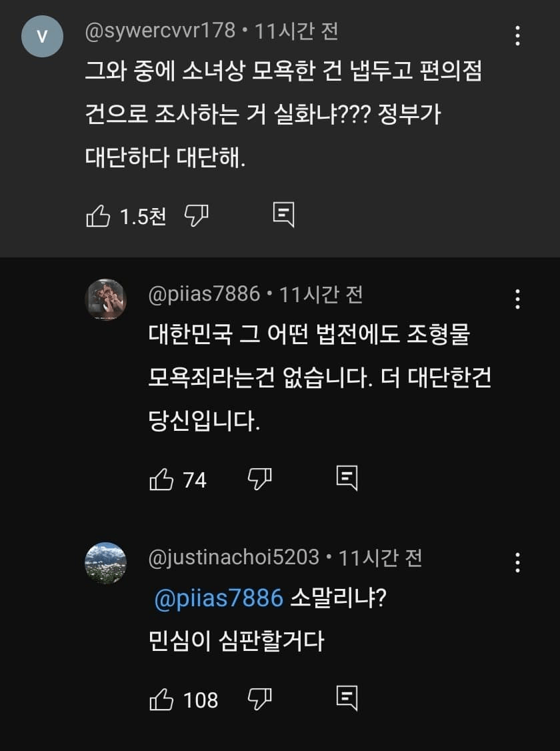The image size is (560, 751).
Task: Like @piias7886's reply with 74 likes
Action: tap(162, 479)
